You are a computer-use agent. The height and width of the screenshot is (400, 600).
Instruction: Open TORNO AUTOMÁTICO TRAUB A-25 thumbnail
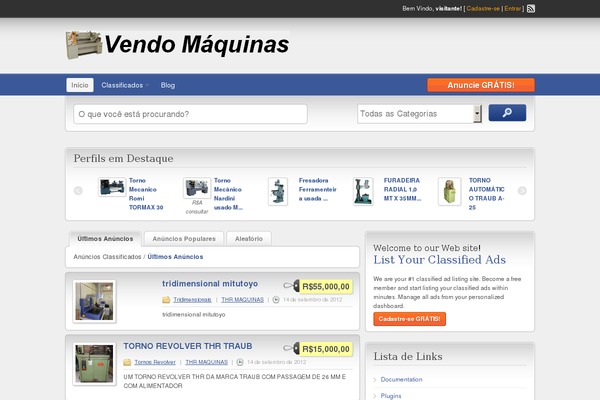point(449,191)
